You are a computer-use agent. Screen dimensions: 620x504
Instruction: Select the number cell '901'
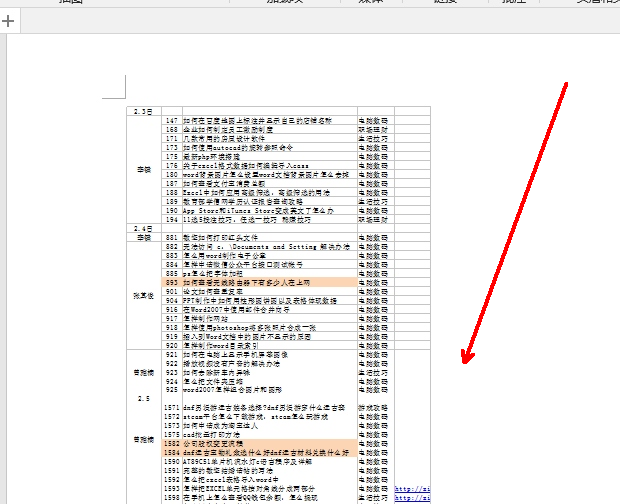[172, 291]
